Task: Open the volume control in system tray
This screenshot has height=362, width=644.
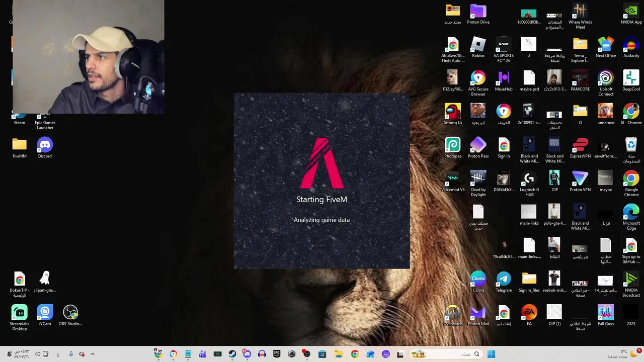Action: (37, 354)
